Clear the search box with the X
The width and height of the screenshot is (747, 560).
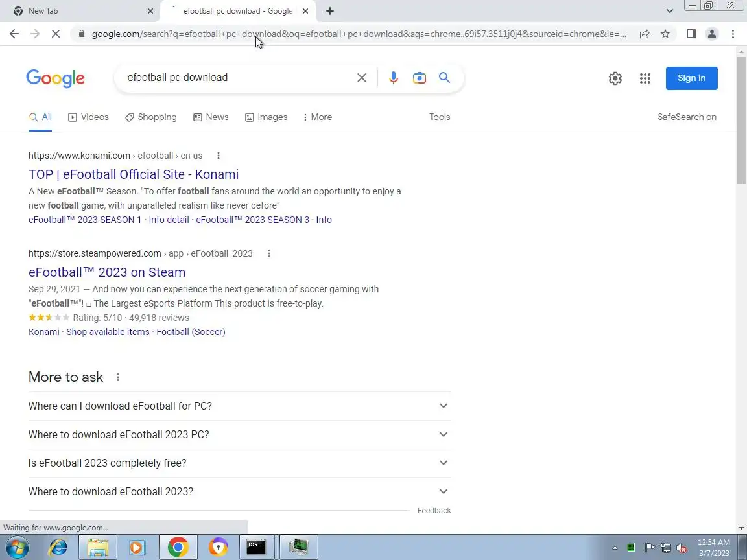(362, 78)
